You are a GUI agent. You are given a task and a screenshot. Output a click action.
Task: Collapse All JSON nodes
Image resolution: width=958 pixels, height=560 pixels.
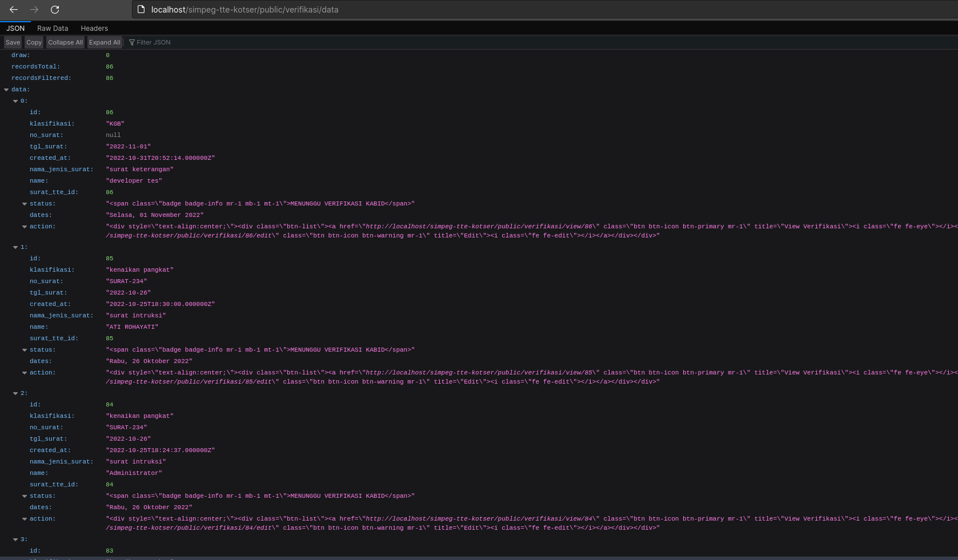[x=65, y=42]
